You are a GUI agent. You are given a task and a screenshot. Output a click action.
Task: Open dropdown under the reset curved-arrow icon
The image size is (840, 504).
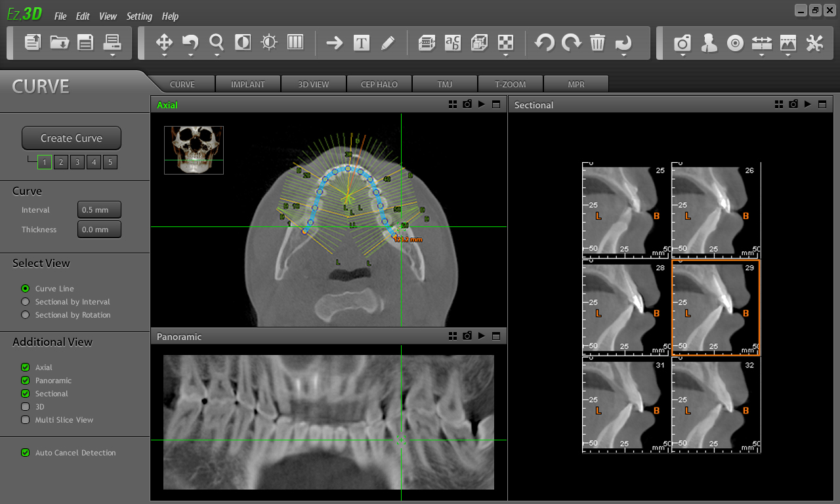[623, 56]
